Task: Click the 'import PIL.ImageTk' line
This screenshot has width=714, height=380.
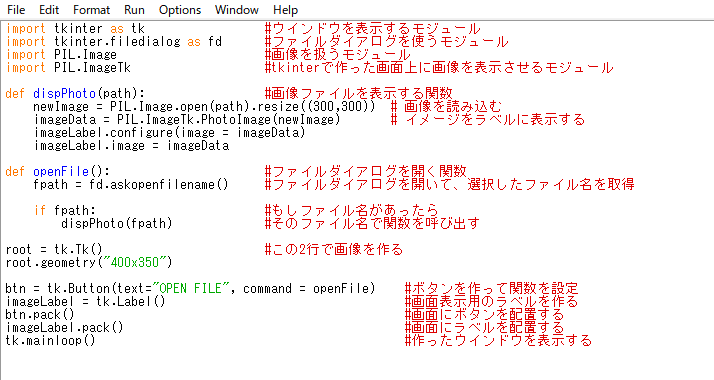Action: (68, 68)
